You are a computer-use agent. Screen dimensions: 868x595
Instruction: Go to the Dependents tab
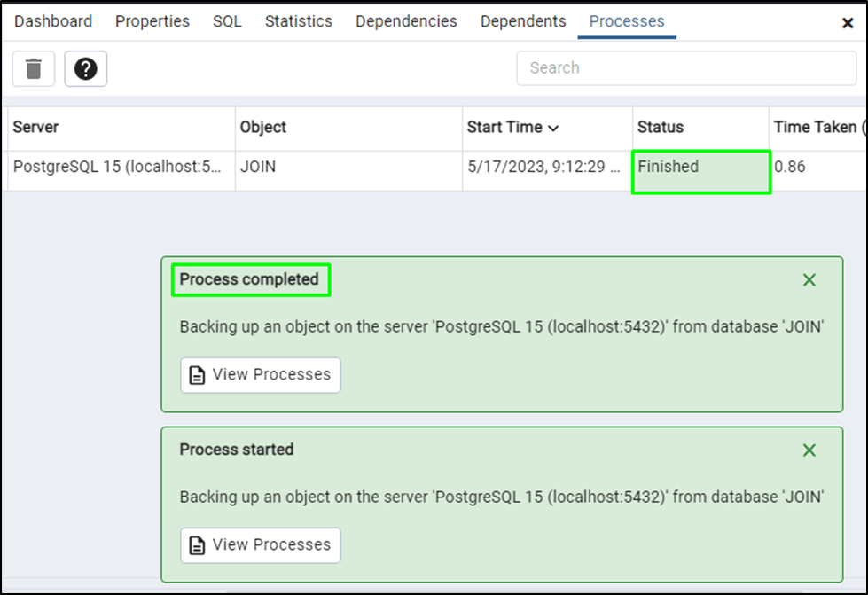tap(523, 21)
